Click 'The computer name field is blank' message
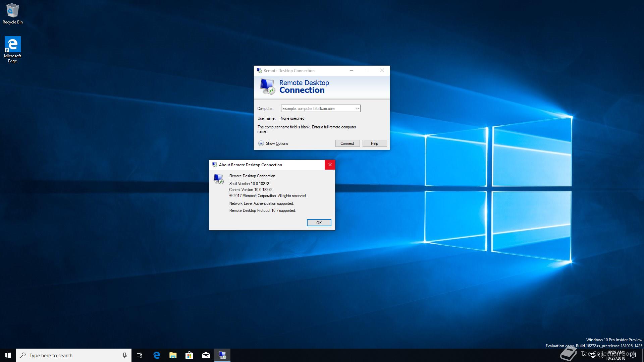Image resolution: width=644 pixels, height=362 pixels. point(307,129)
